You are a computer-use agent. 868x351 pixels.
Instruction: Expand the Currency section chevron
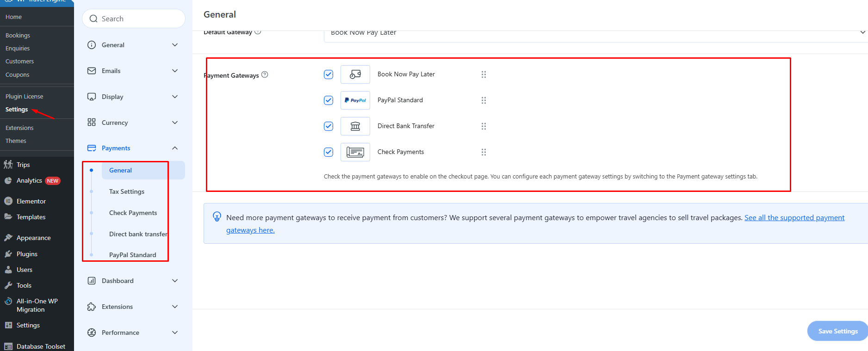[175, 123]
